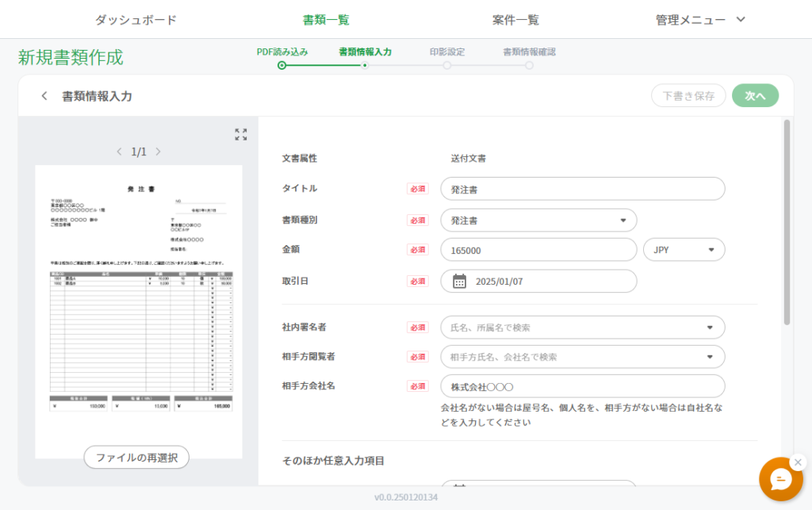
Task: Go to previous PDF page arrow
Action: click(x=119, y=151)
